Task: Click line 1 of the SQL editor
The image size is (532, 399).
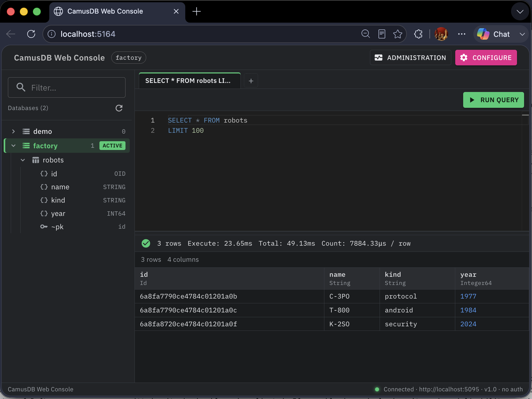Action: point(344,120)
